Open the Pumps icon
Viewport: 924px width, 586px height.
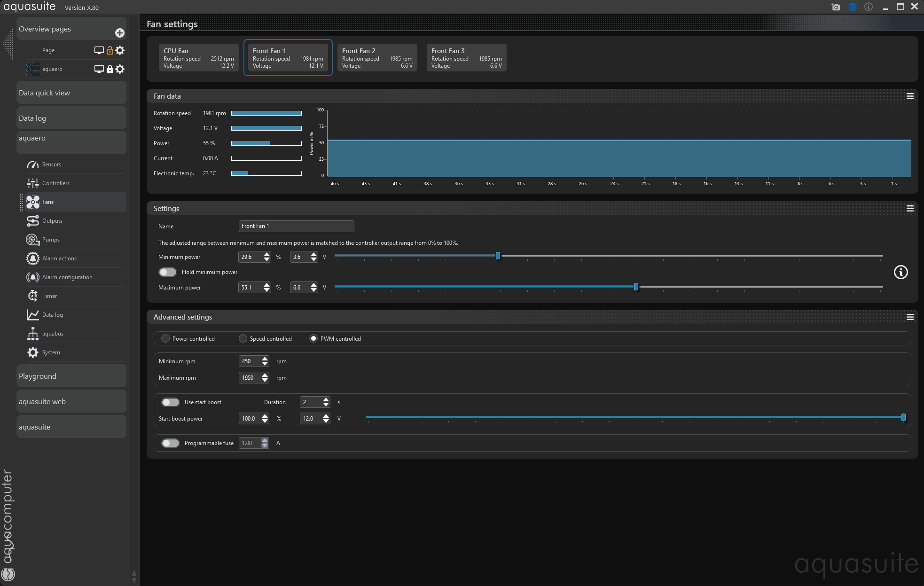click(32, 240)
